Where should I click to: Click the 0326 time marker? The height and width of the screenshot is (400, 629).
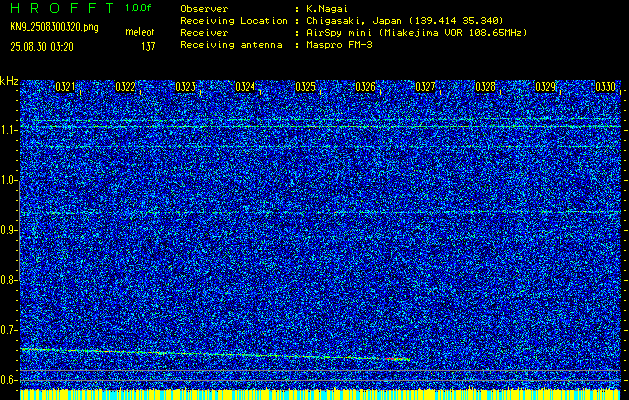tap(365, 87)
